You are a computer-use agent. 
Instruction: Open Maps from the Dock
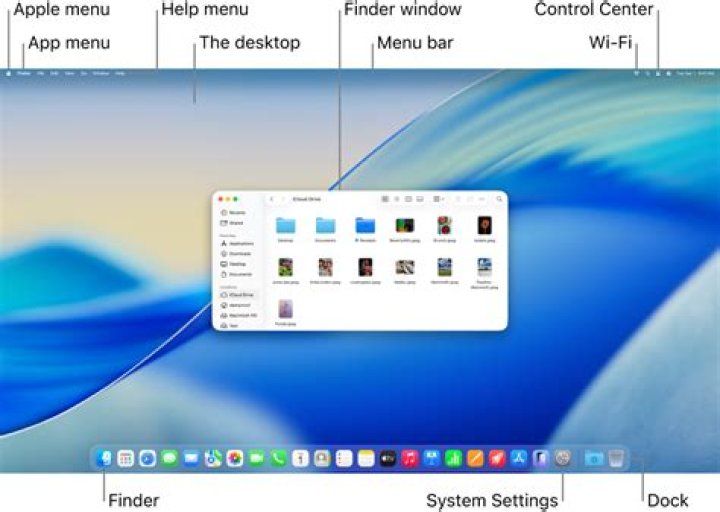coord(213,458)
